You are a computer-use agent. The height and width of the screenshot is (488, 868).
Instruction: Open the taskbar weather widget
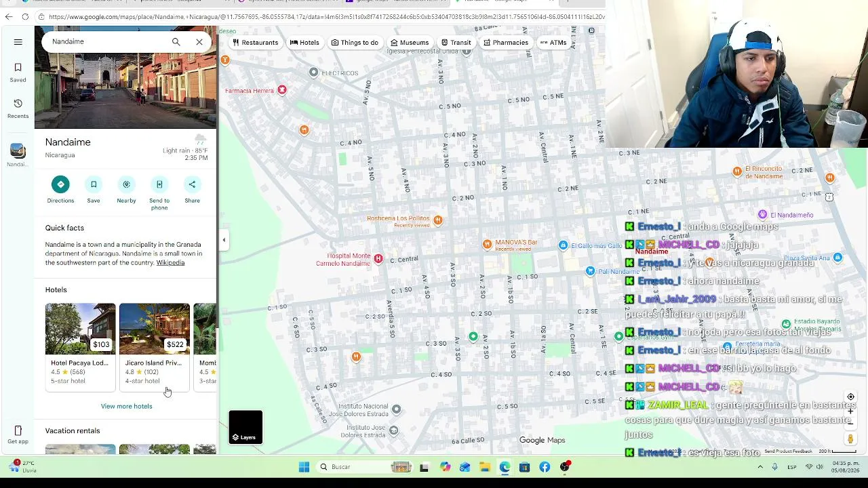pyautogui.click(x=22, y=467)
